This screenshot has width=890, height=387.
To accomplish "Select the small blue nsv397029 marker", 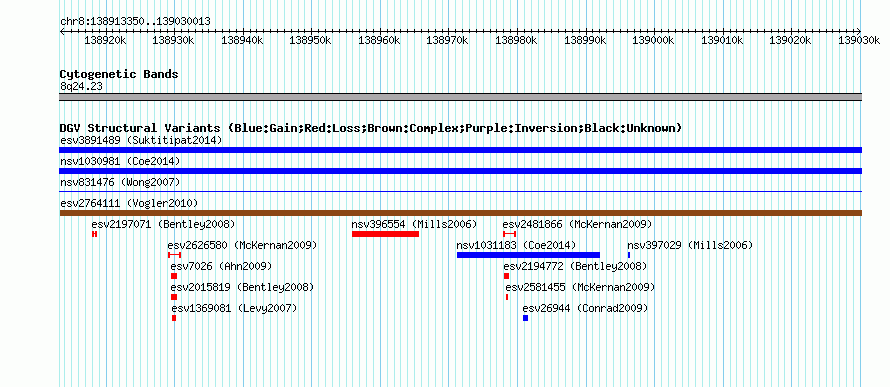I will click(629, 255).
